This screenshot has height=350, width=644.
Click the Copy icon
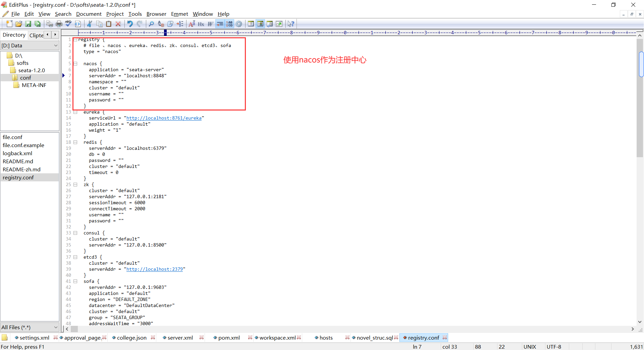point(99,24)
